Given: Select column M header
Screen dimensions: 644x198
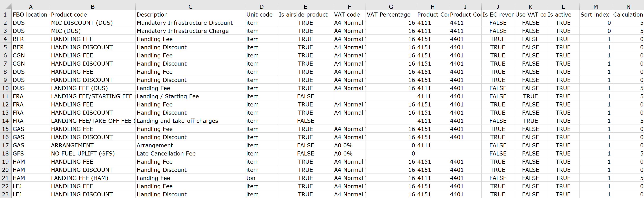Looking at the screenshot, I should tap(595, 7).
